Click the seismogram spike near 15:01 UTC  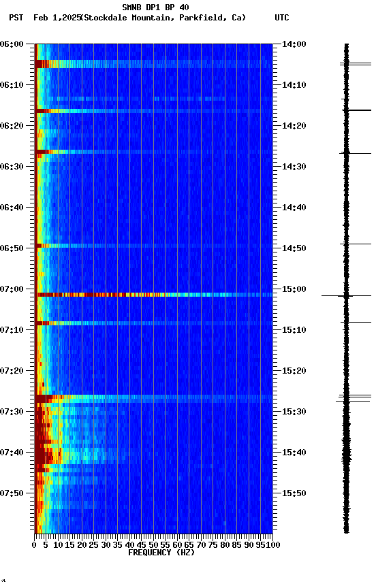pos(346,296)
